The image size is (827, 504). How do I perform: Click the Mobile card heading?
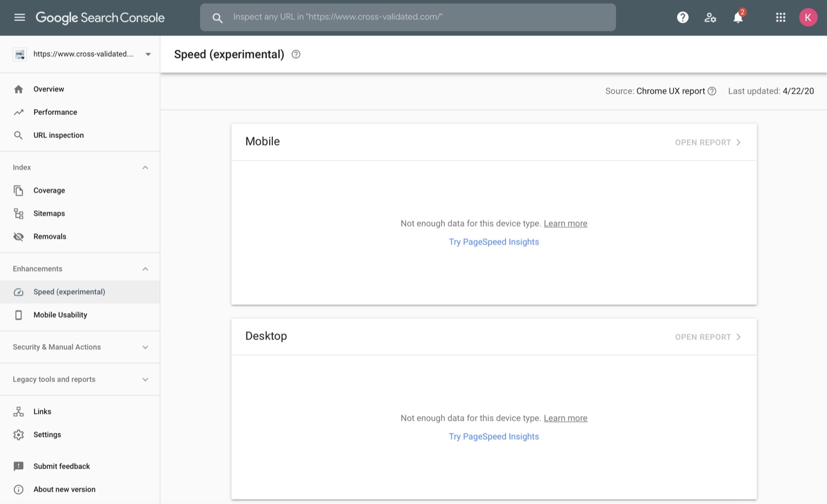coord(262,141)
